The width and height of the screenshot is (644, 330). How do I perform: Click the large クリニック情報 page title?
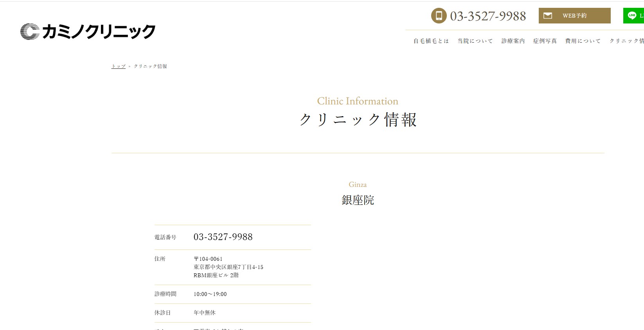pos(358,120)
